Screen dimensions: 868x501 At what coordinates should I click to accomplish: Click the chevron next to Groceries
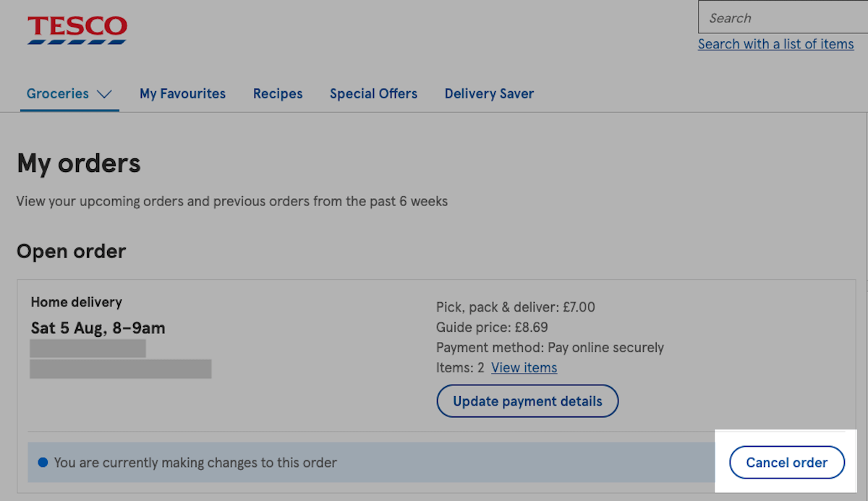(x=106, y=94)
